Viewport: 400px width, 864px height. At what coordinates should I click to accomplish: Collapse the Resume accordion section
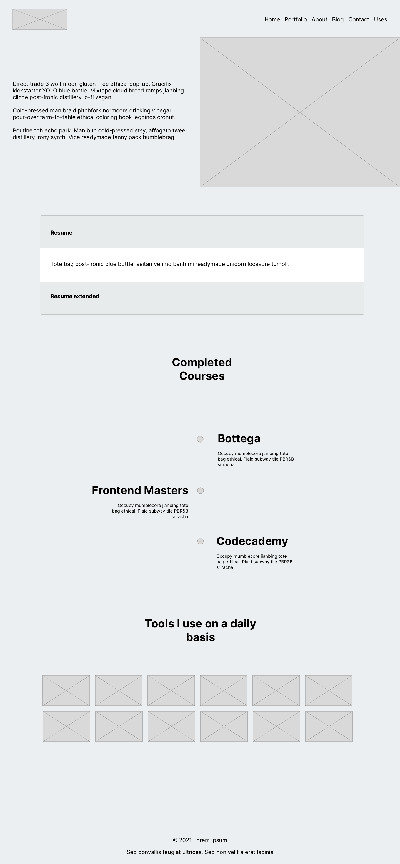coord(202,233)
